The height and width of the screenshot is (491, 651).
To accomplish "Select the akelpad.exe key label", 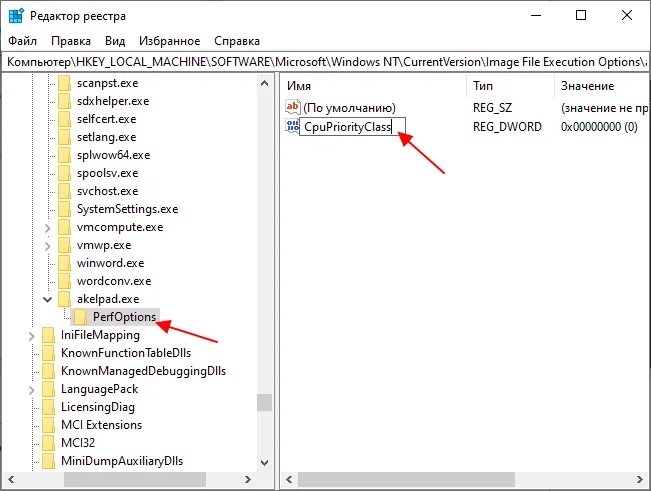I will [x=108, y=299].
